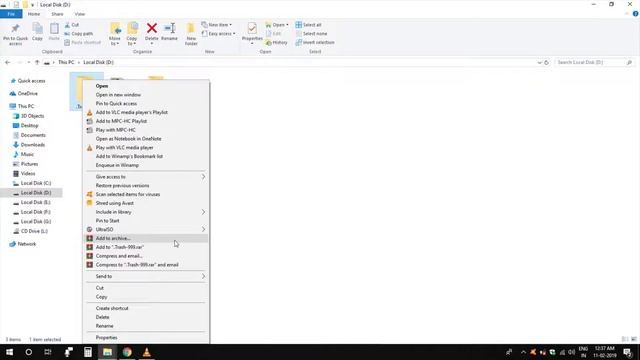Switch to the View ribbon tab
Image resolution: width=640 pixels, height=360 pixels.
click(x=80, y=14)
